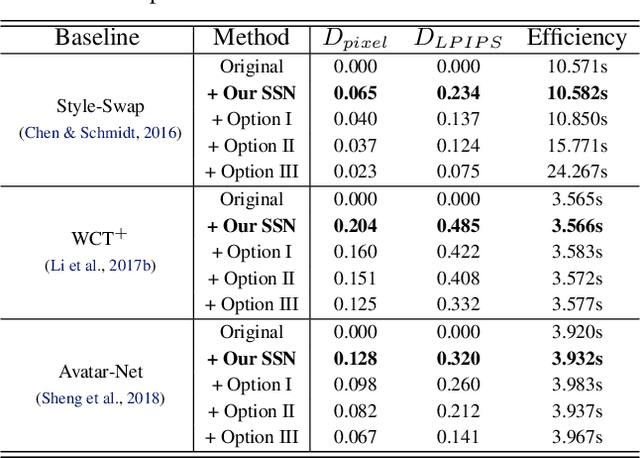The width and height of the screenshot is (640, 458).
Task: Click the Li et al., 2017b citation link
Action: click(x=99, y=265)
